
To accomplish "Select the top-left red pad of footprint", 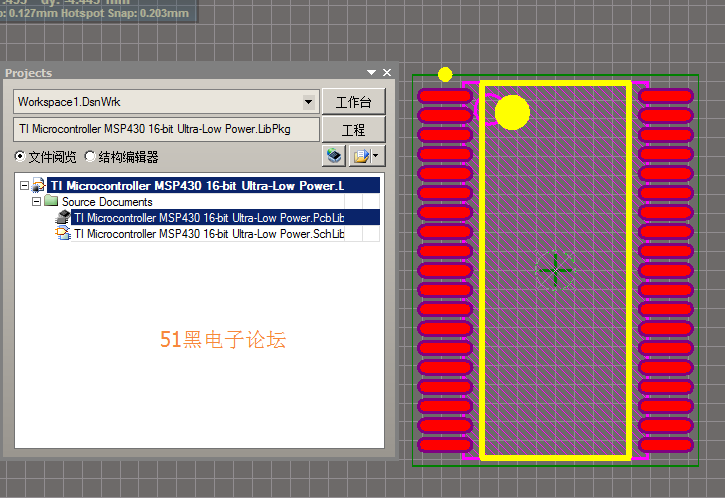I will 445,96.
